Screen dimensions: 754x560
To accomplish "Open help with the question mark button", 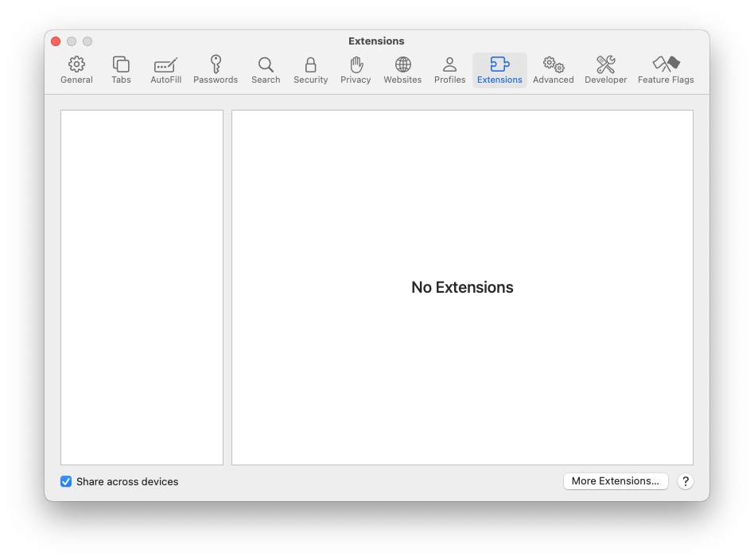I will click(x=686, y=481).
